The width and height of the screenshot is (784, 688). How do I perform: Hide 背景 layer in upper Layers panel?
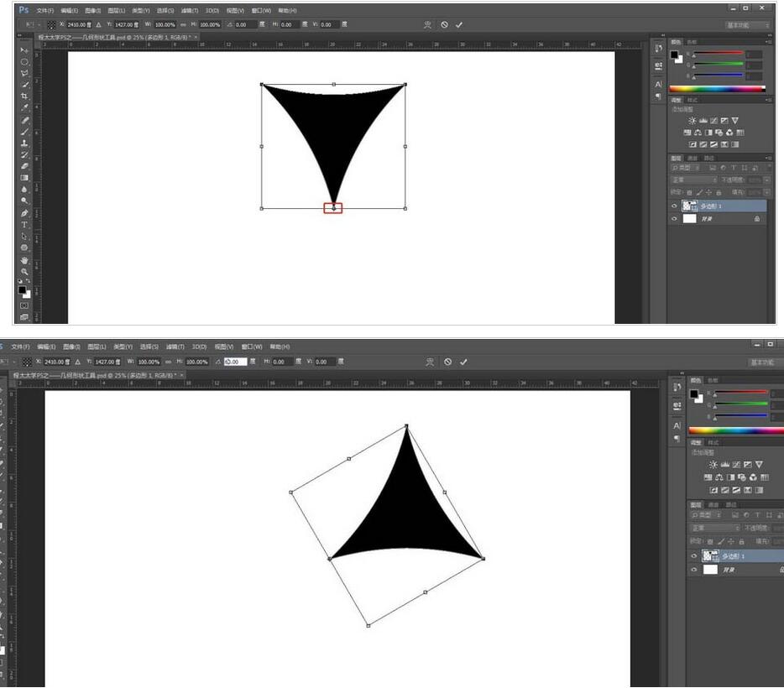tap(674, 218)
